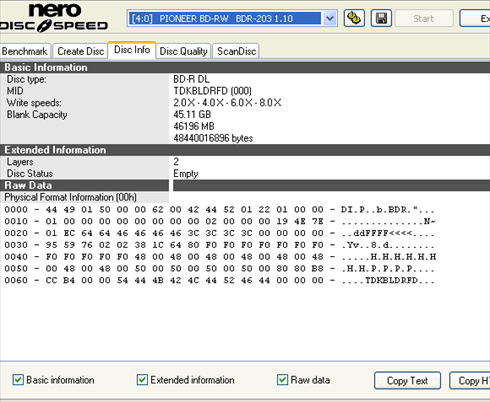Click the Nero DiscSpeed logo

coord(54,18)
